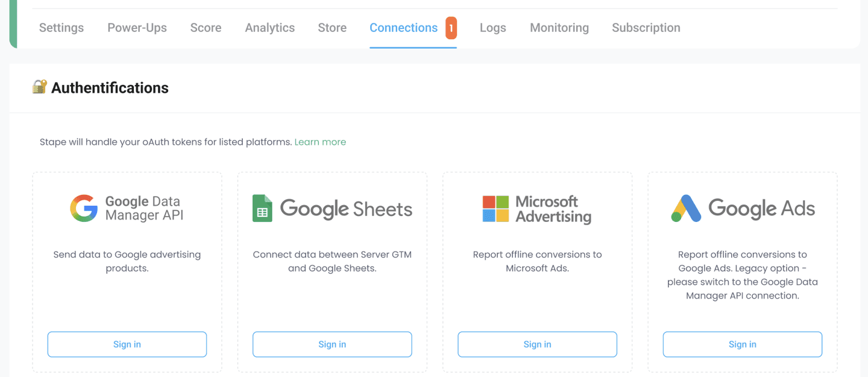Open the Monitoring tab

coord(559,28)
